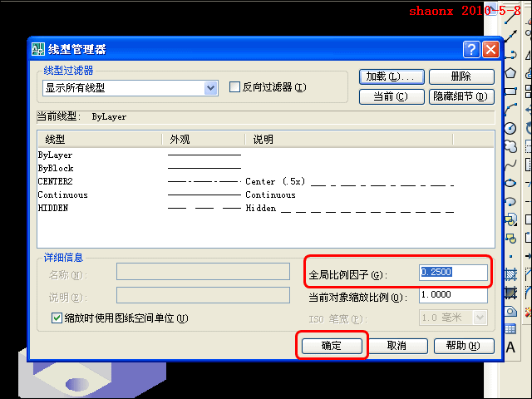Click the 全局比例因子 input field
Image resolution: width=532 pixels, height=399 pixels.
(453, 273)
